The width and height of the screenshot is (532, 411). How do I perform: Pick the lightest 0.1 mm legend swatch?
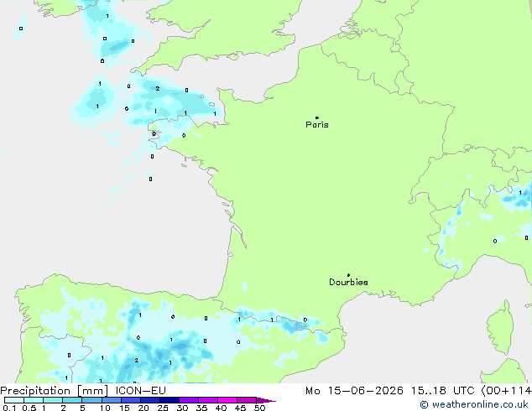(x=14, y=400)
